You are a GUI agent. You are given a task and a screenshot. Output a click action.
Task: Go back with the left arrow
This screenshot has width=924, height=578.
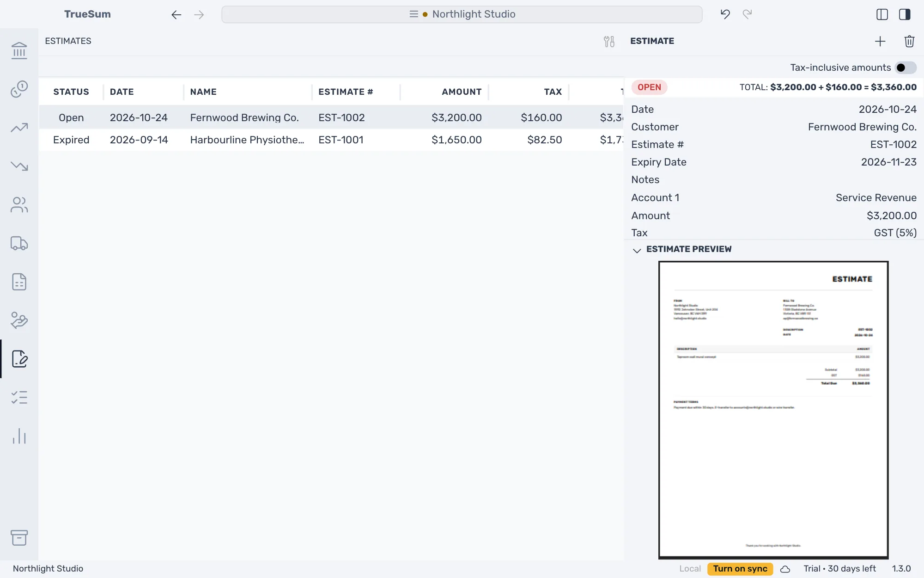(x=176, y=14)
